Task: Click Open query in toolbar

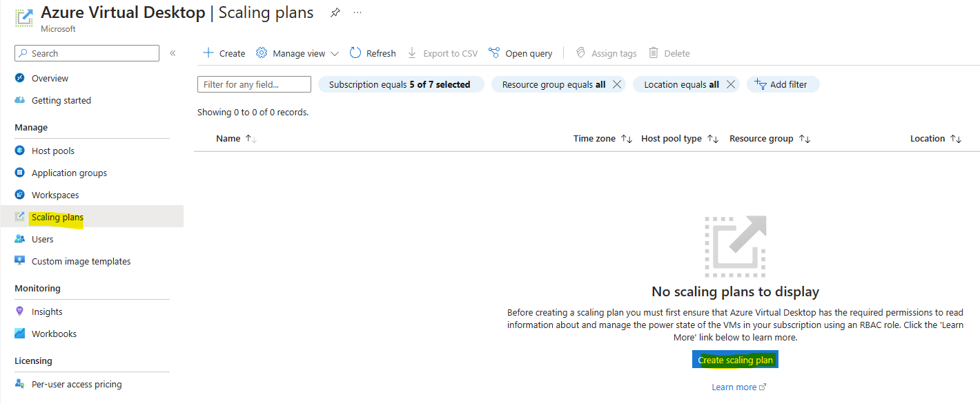Action: pos(520,53)
